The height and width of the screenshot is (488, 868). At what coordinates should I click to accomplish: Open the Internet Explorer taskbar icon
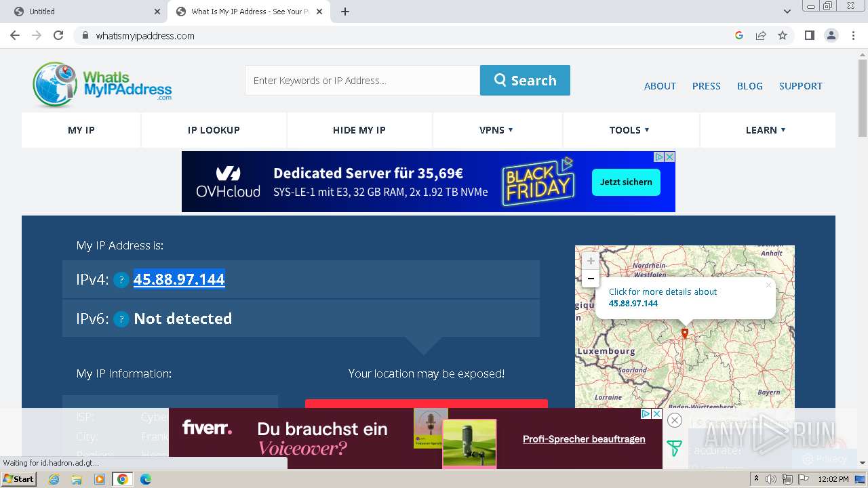coord(54,479)
